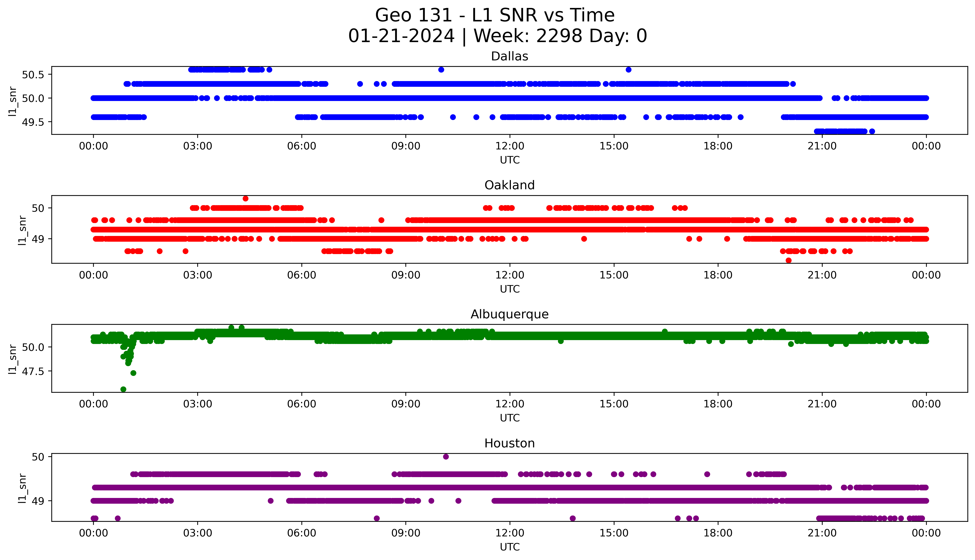
Task: Click the 21:00 tick label on Dallas plot
Action: tap(822, 146)
